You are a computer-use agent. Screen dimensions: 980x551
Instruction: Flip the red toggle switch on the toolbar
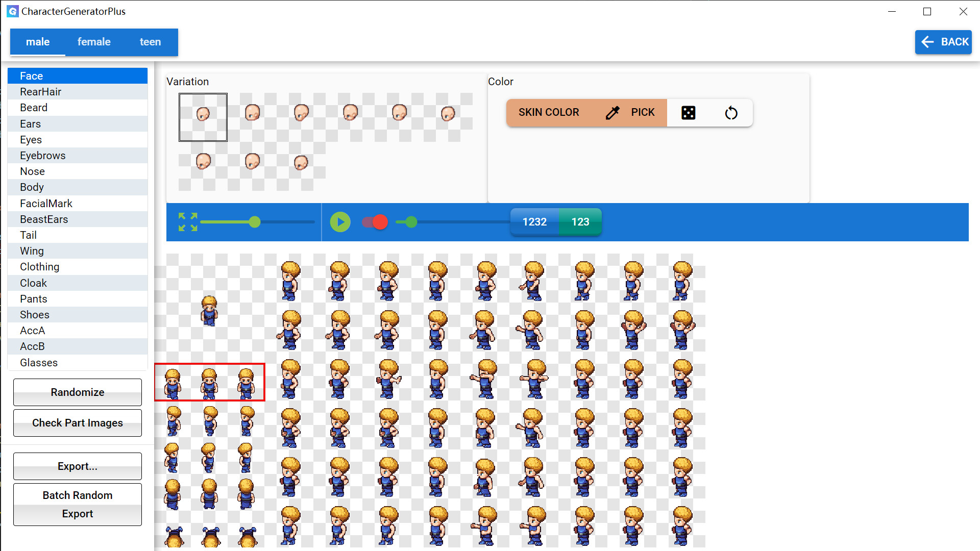[374, 222]
